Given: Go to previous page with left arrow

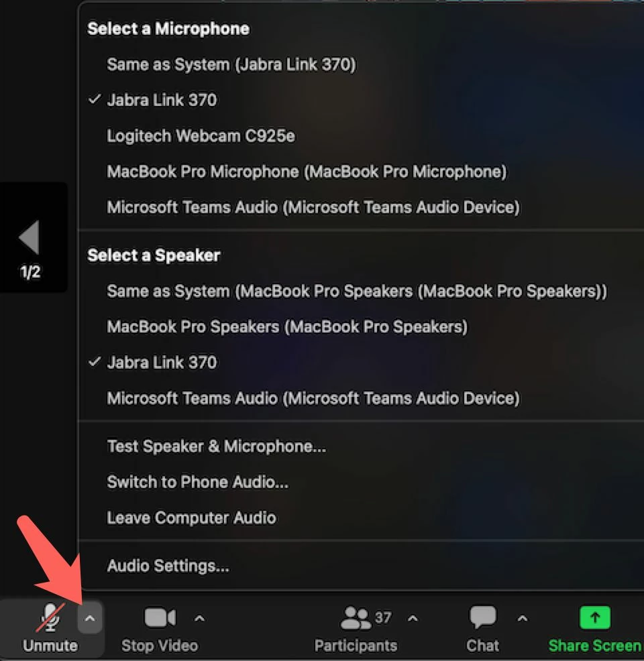Looking at the screenshot, I should click(30, 237).
